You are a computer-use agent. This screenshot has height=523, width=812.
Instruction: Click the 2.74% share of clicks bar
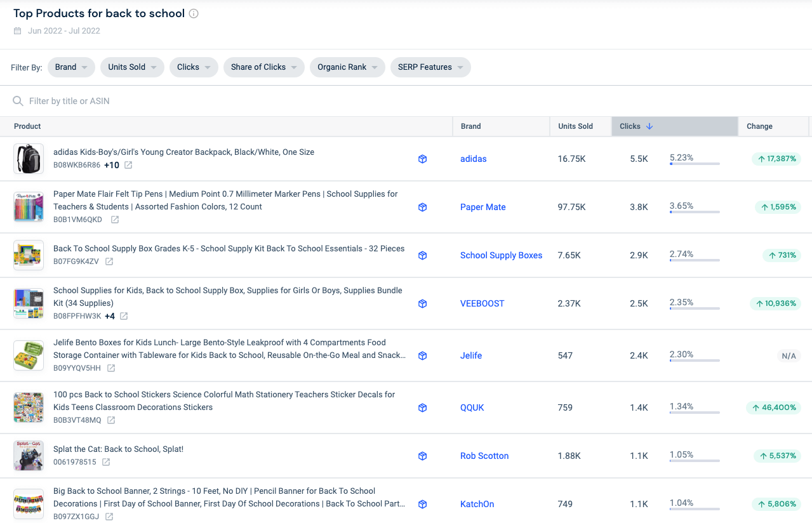click(x=695, y=260)
